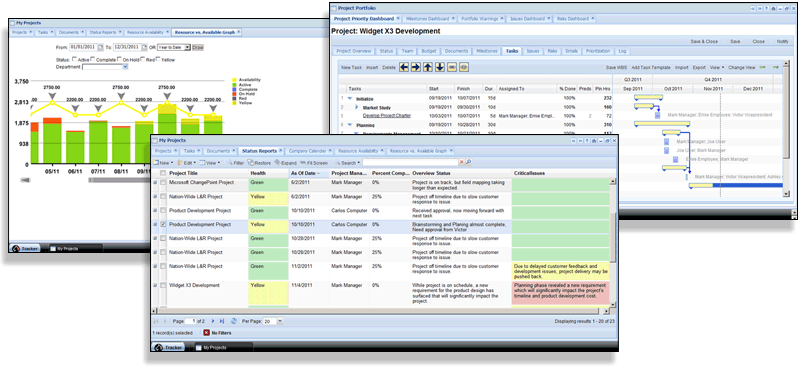Click the Notify button
The width and height of the screenshot is (800, 367).
[x=783, y=41]
